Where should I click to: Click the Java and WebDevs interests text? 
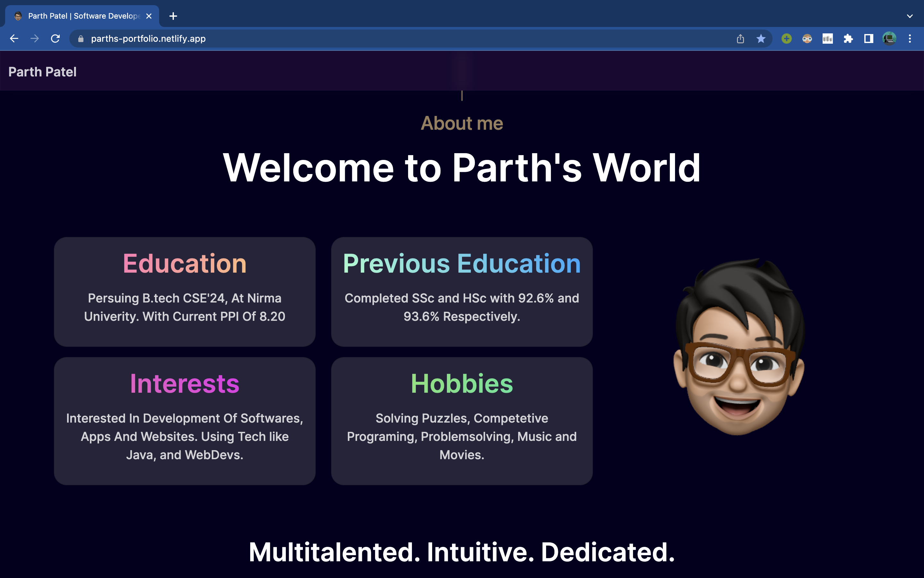click(x=185, y=437)
